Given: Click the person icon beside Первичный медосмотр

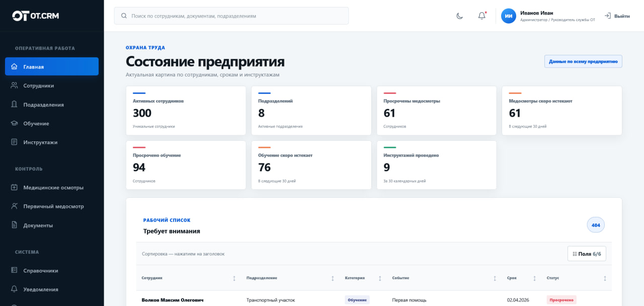Looking at the screenshot, I should 14,206.
